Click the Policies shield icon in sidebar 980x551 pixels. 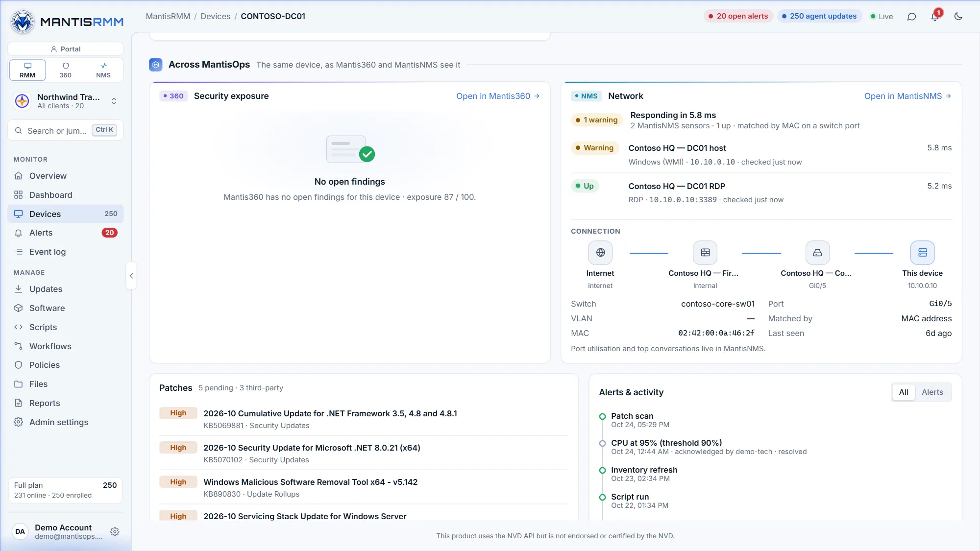coord(19,365)
